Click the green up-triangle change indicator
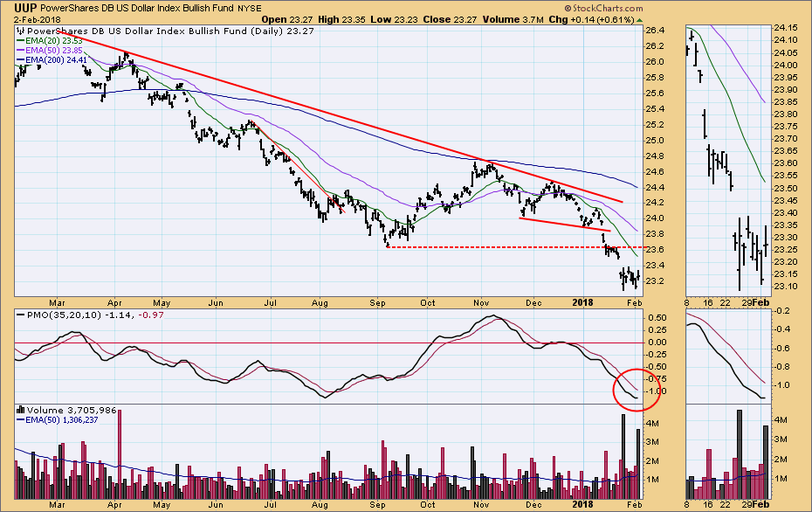The height and width of the screenshot is (512, 812). [x=639, y=20]
